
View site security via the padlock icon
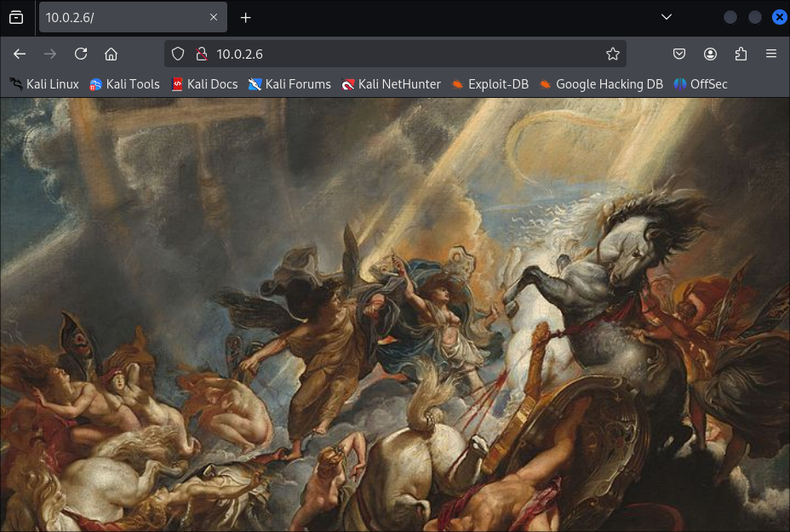point(201,53)
